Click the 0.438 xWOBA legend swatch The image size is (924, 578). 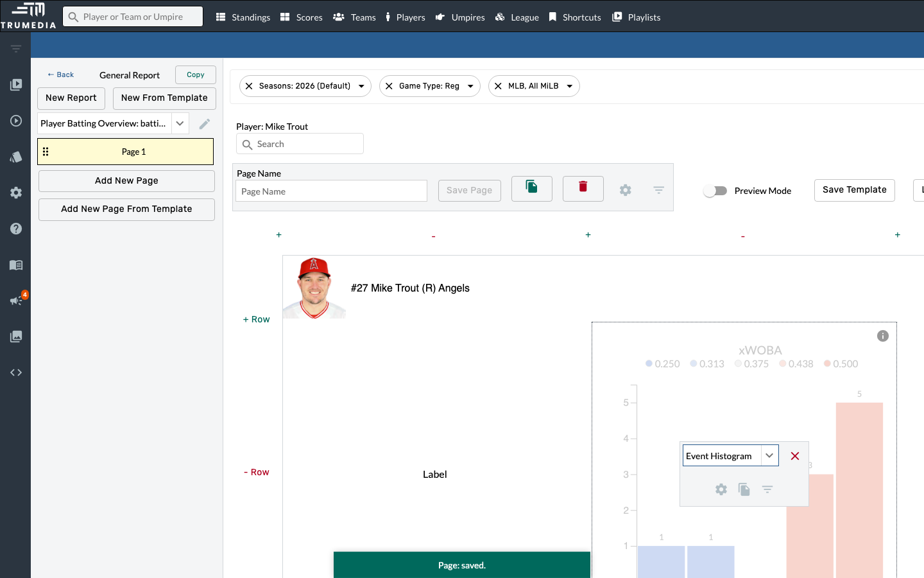[x=783, y=363]
